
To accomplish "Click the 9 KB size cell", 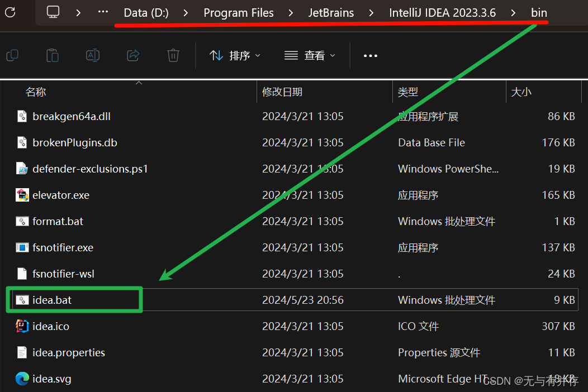I will point(565,300).
